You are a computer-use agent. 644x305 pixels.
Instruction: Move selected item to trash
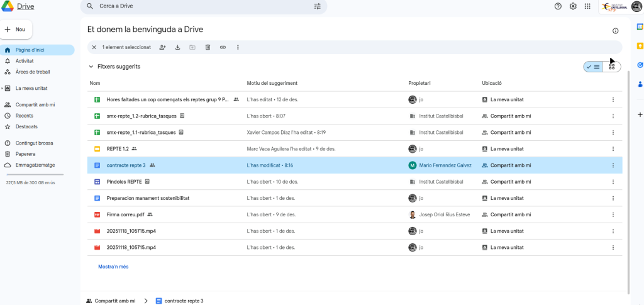(x=208, y=47)
